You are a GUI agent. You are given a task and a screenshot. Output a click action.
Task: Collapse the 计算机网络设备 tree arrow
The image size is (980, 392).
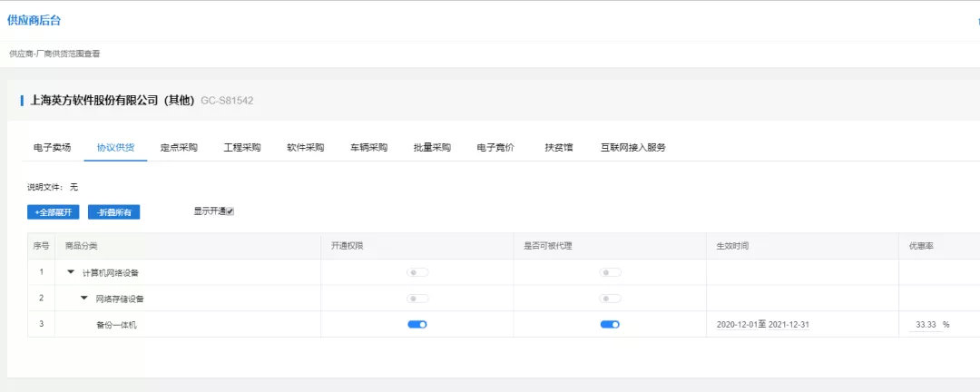coord(71,272)
